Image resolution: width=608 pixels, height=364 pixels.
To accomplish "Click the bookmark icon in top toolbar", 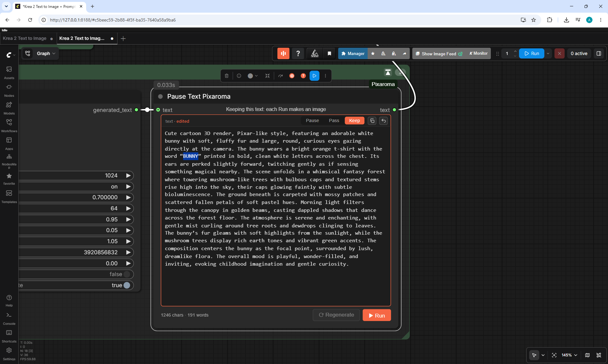I will 329,53.
